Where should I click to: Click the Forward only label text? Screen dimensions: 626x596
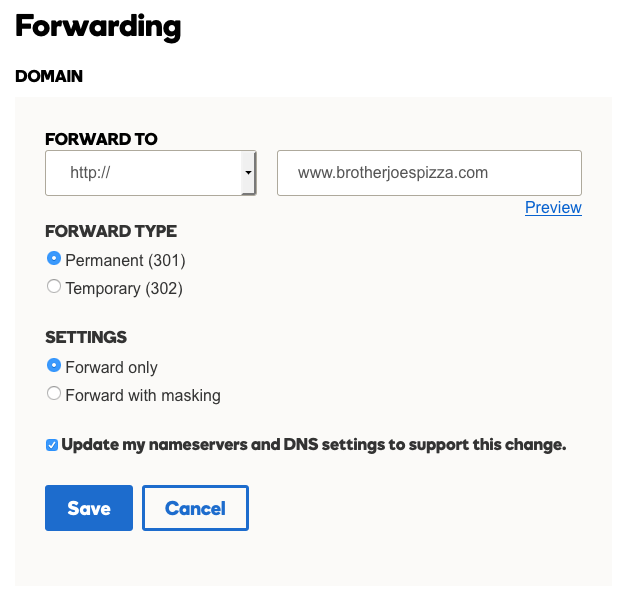click(111, 367)
